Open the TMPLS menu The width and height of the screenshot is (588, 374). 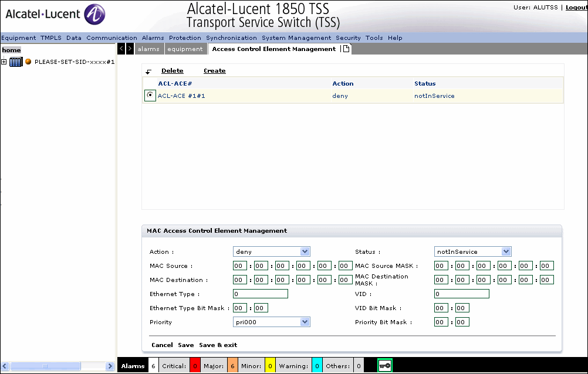click(51, 38)
